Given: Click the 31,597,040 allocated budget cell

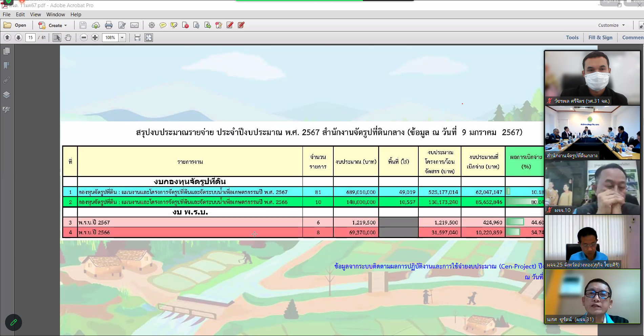Looking at the screenshot, I should click(440, 232).
